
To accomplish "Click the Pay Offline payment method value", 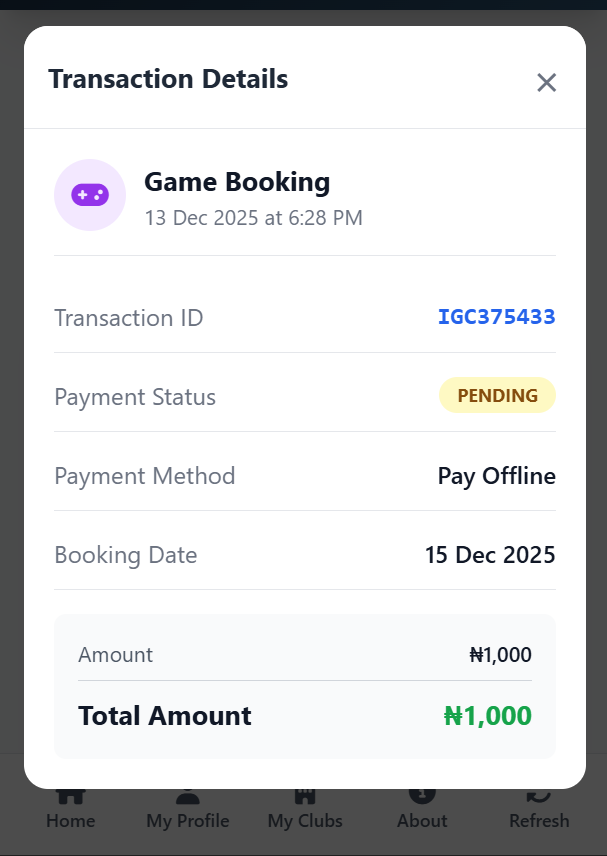I will [x=496, y=476].
